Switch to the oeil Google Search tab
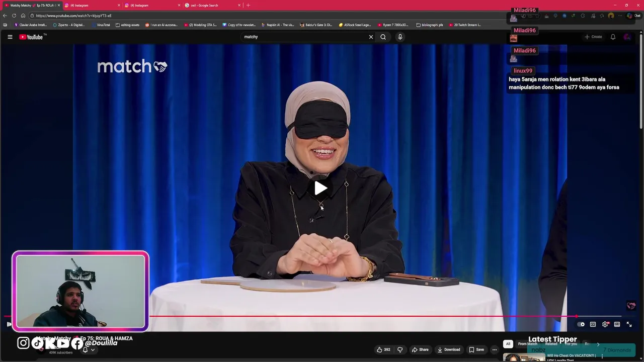Screen dimensions: 644x362 click(x=212, y=5)
